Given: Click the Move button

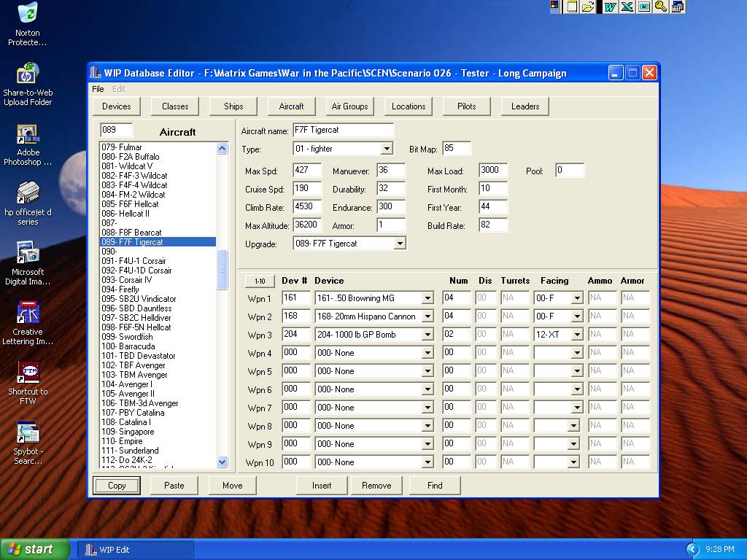Looking at the screenshot, I should point(233,486).
